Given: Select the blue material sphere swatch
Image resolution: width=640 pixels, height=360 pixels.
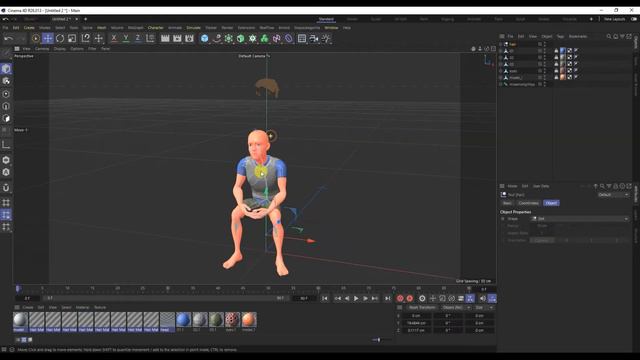Looking at the screenshot, I should pos(183,320).
